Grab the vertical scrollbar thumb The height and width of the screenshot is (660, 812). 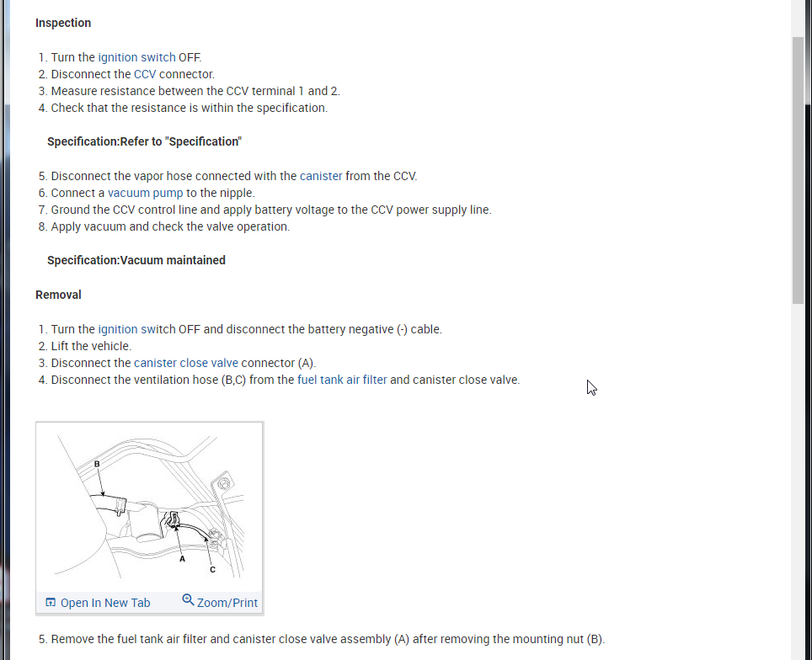[798, 168]
